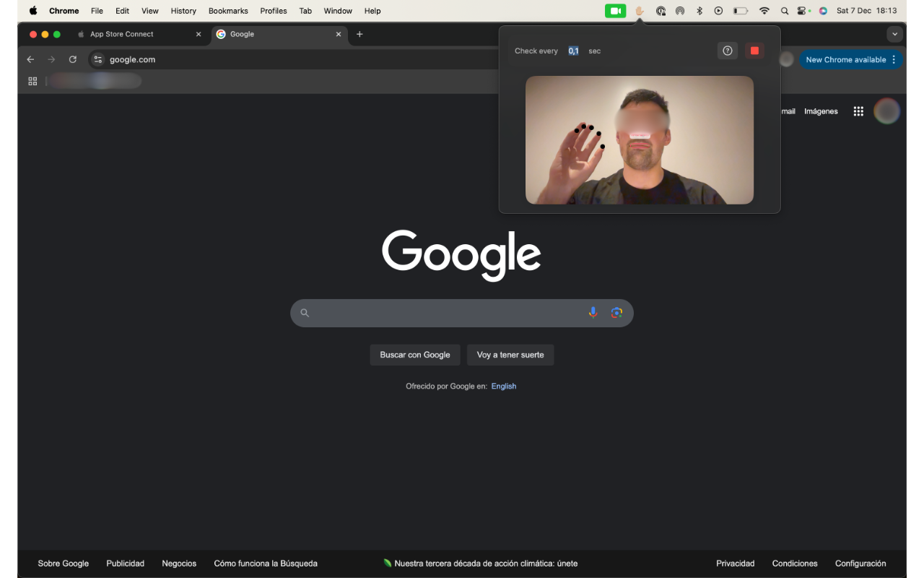
Task: Open the Chrome application menu
Action: [x=64, y=11]
